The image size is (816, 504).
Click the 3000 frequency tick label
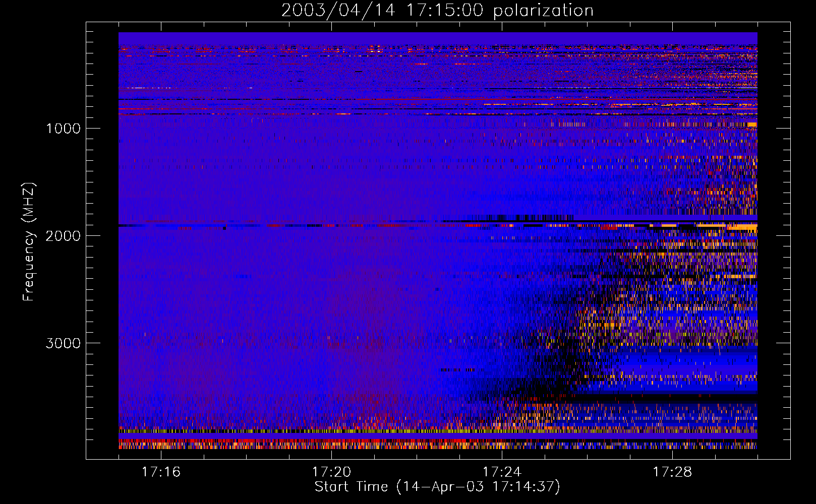pyautogui.click(x=63, y=343)
